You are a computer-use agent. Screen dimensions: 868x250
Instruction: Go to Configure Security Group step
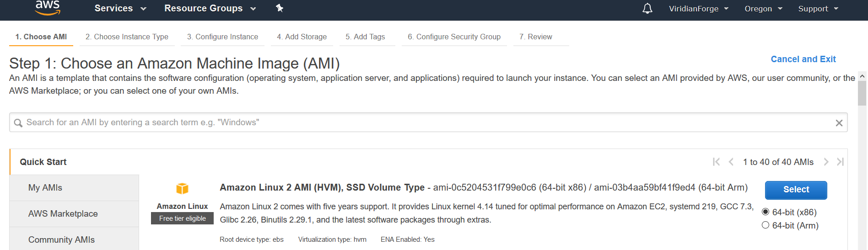tap(454, 37)
